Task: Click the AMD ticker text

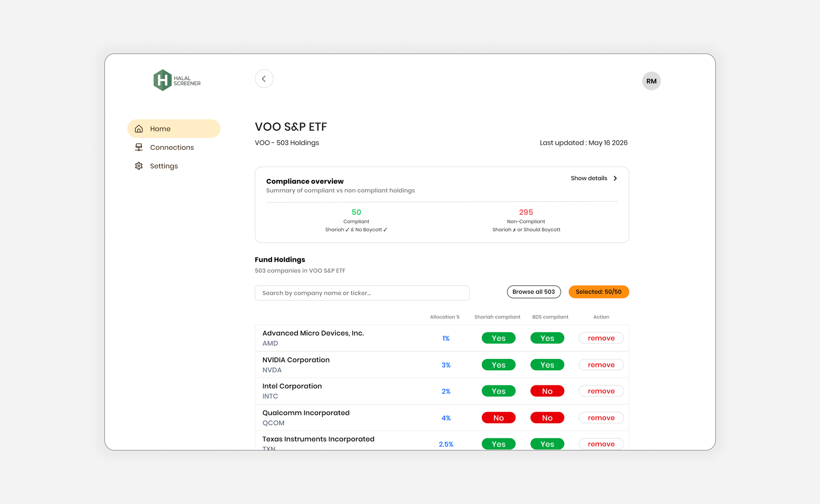Action: coord(270,343)
